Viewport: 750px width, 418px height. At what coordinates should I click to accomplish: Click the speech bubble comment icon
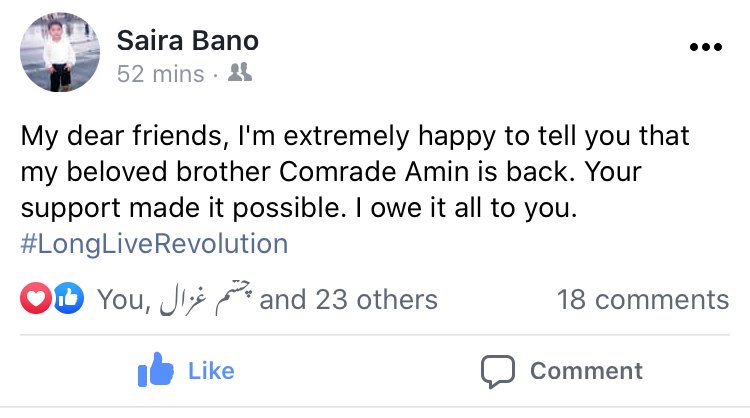(497, 372)
